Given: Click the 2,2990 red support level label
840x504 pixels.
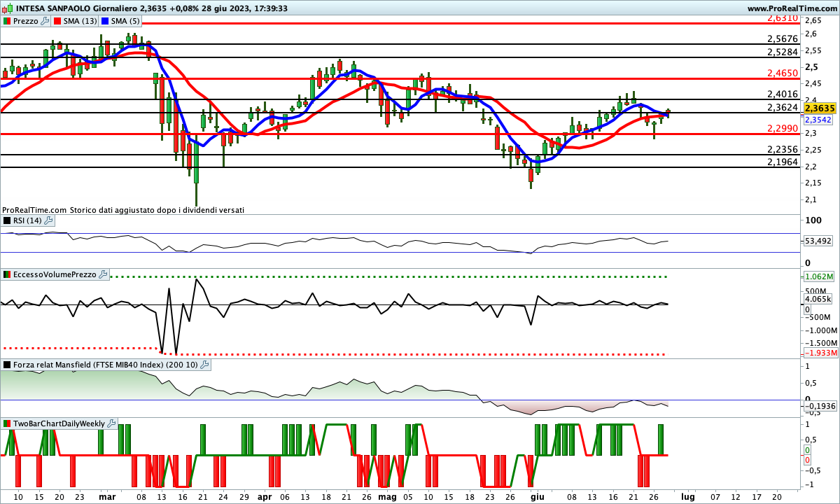Looking at the screenshot, I should pos(783,128).
